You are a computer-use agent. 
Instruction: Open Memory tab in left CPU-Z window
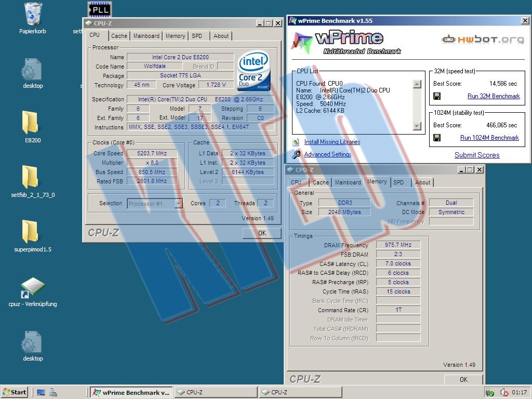click(x=176, y=36)
